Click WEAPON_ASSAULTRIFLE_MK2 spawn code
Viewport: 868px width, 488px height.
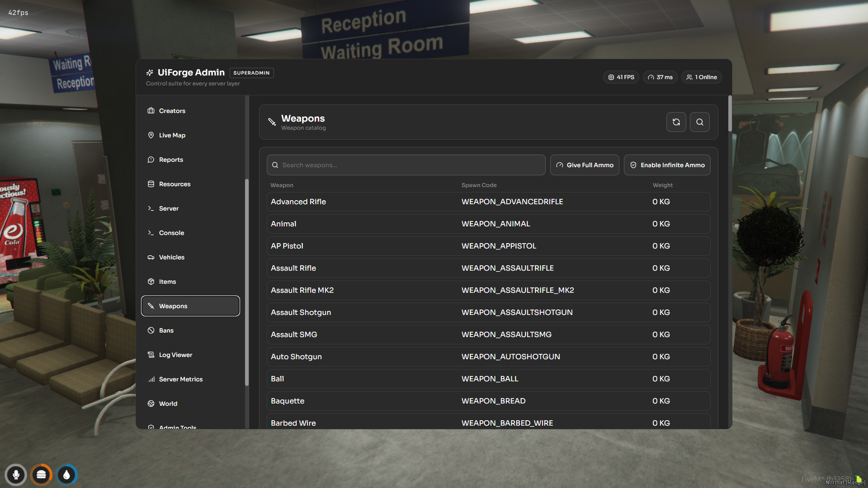[x=518, y=290]
